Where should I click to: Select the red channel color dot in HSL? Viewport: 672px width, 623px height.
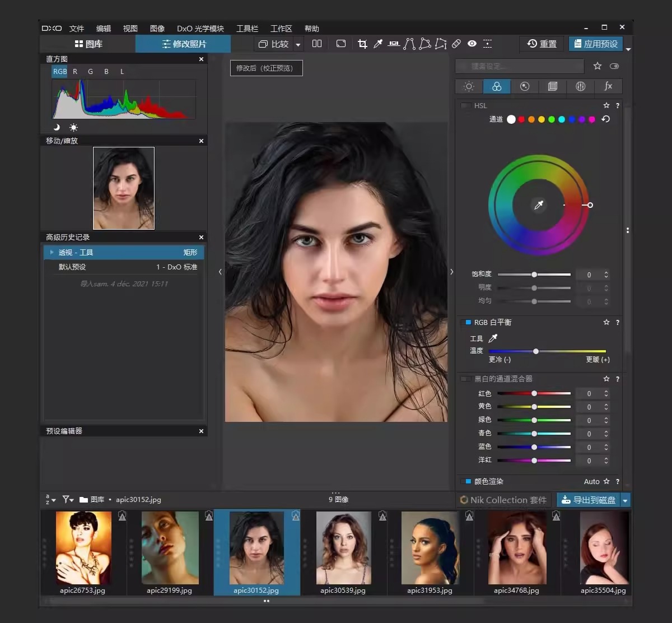[521, 119]
